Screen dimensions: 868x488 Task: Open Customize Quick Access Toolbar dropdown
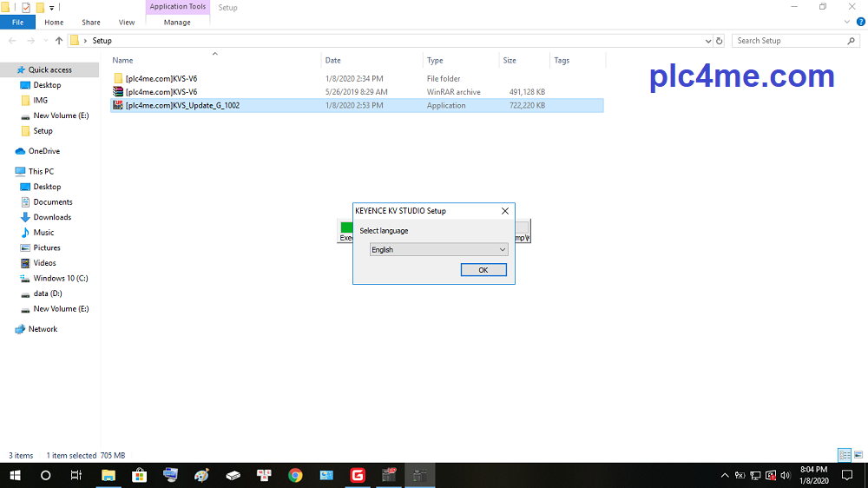tap(51, 8)
